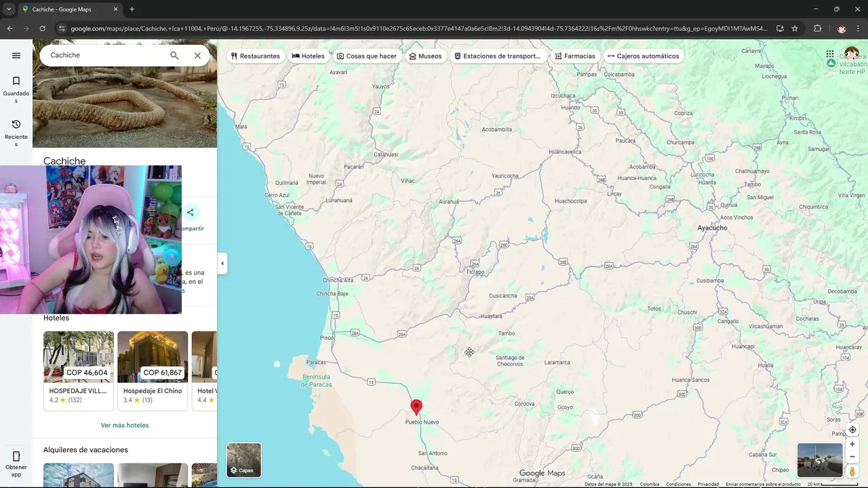
Task: Zoom in with the plus button
Action: click(852, 444)
